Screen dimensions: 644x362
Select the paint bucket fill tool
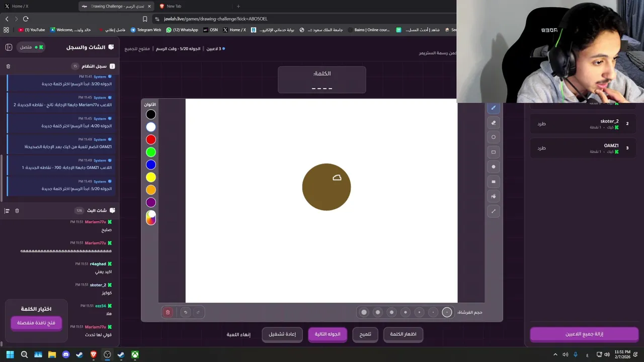click(x=494, y=197)
